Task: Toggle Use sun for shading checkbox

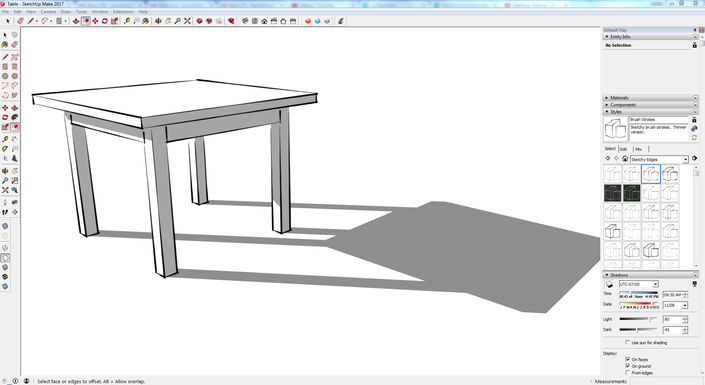Action: (x=628, y=343)
